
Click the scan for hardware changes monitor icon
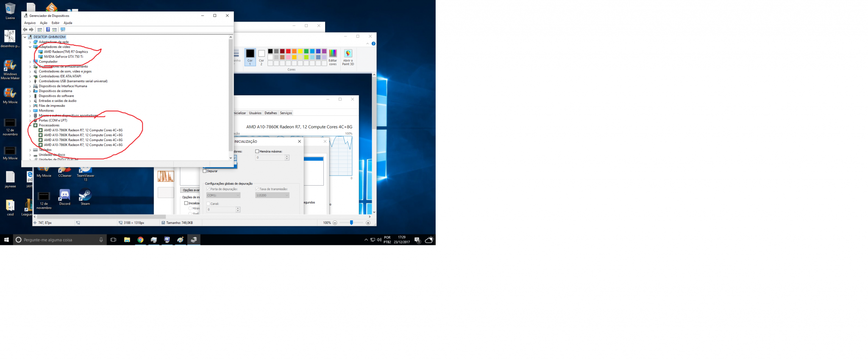point(63,30)
